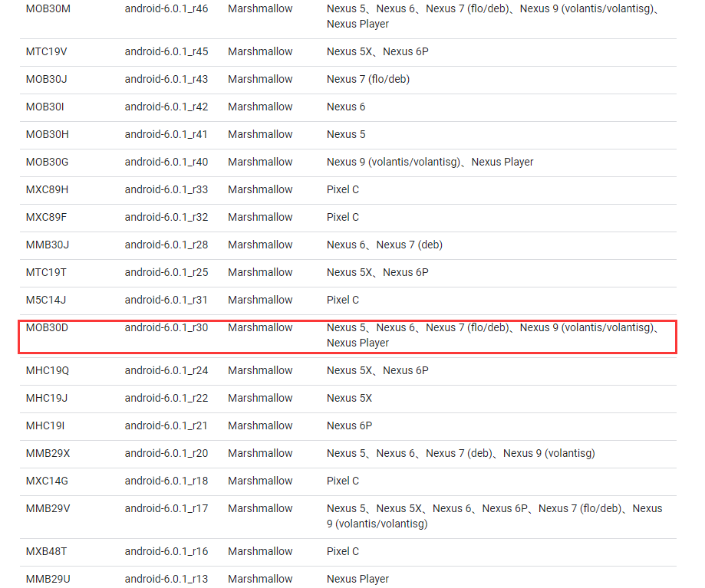Select build ID MMB29V
This screenshot has height=588, width=705.
click(48, 509)
